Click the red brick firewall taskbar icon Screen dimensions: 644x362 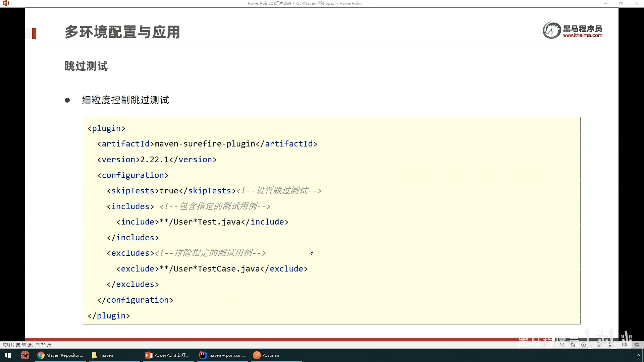pos(25,355)
